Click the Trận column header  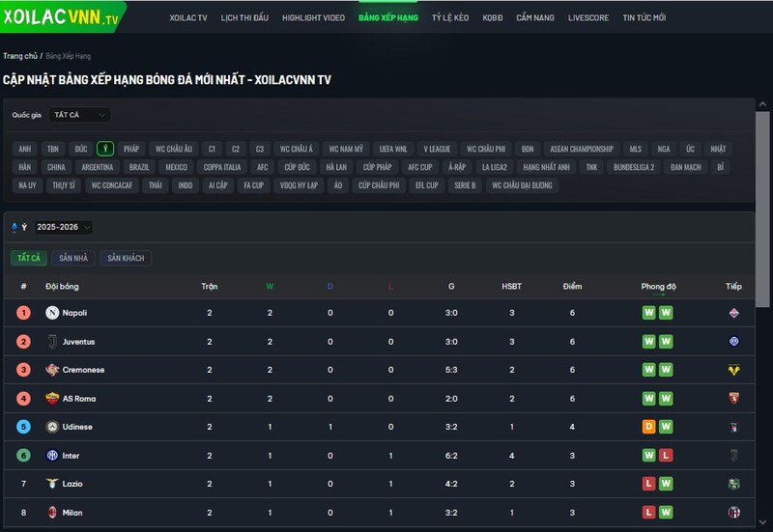click(x=210, y=286)
